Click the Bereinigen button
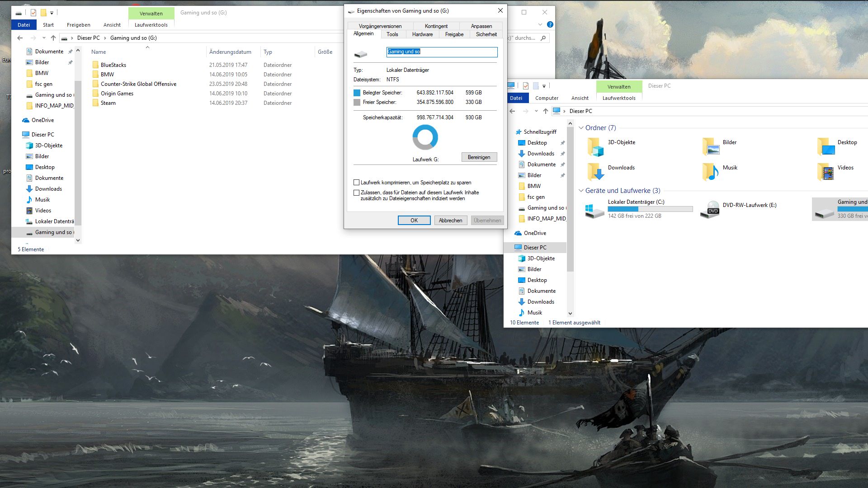 [x=479, y=157]
